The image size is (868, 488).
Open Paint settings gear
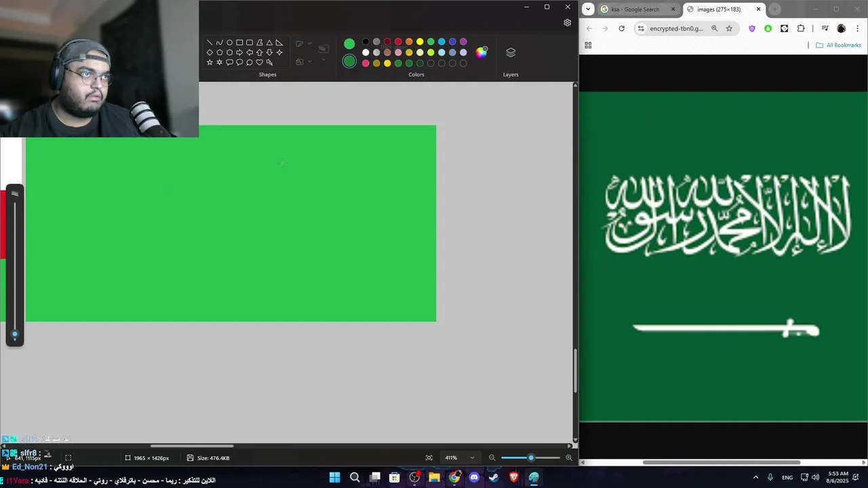point(568,22)
